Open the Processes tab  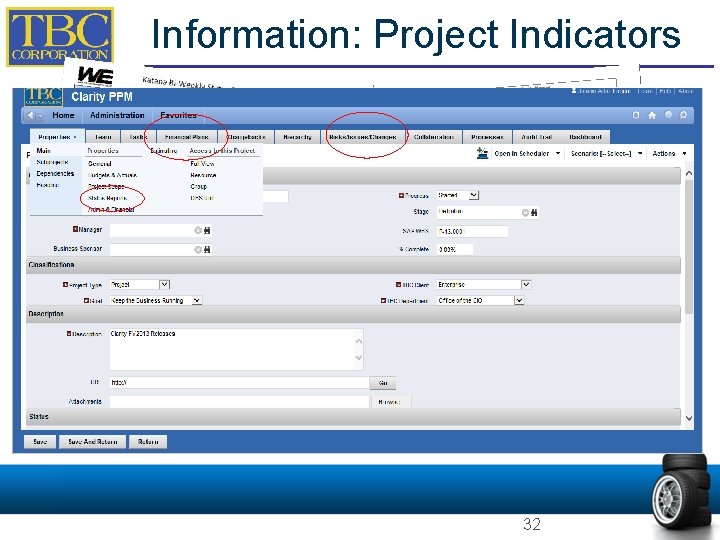coord(487,137)
